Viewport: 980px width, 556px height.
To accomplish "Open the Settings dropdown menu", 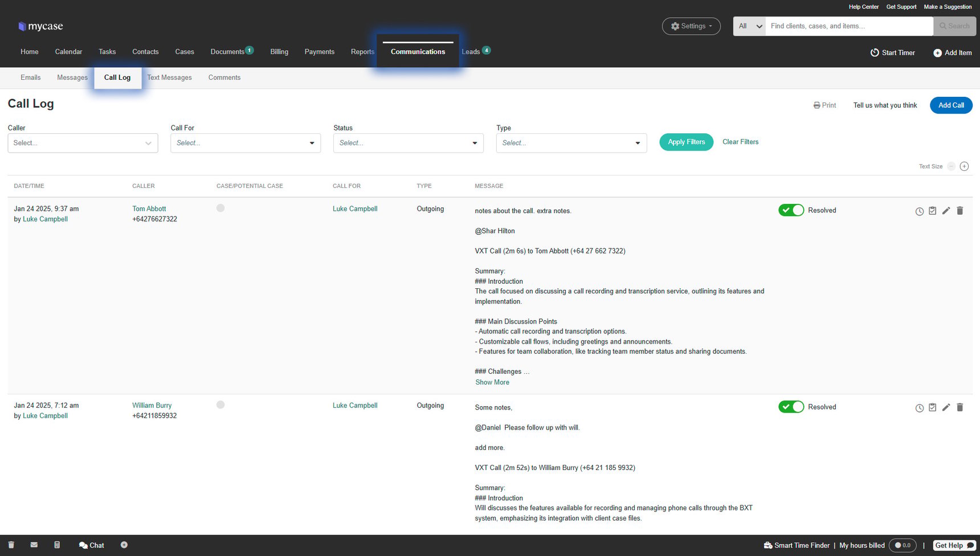I will (x=691, y=26).
